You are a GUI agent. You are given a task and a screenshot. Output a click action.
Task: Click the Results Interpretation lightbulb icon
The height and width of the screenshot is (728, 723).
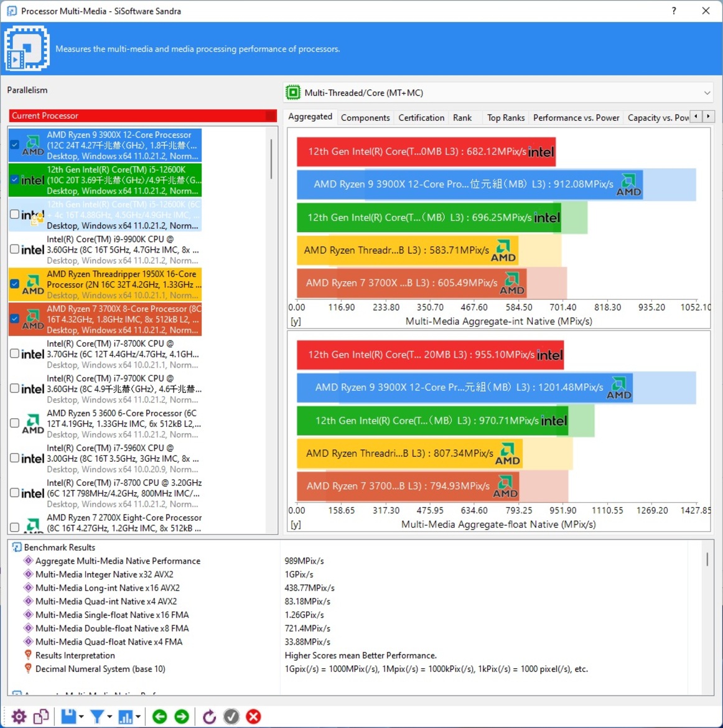(x=29, y=655)
